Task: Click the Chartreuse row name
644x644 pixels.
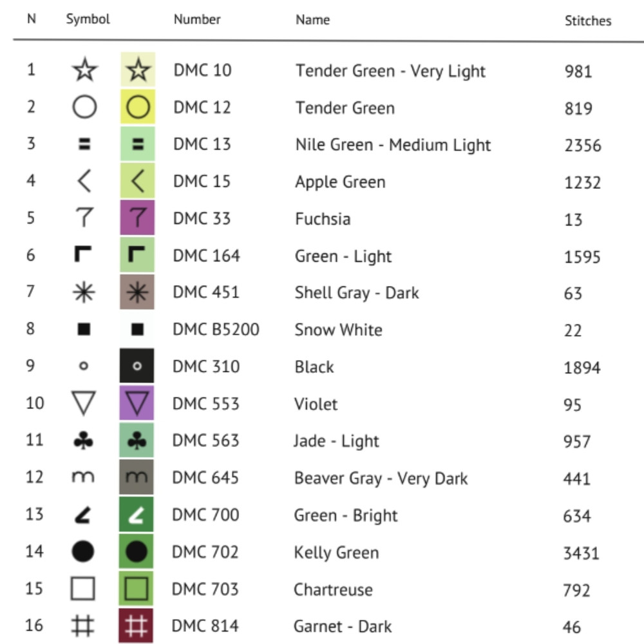Action: click(x=333, y=589)
